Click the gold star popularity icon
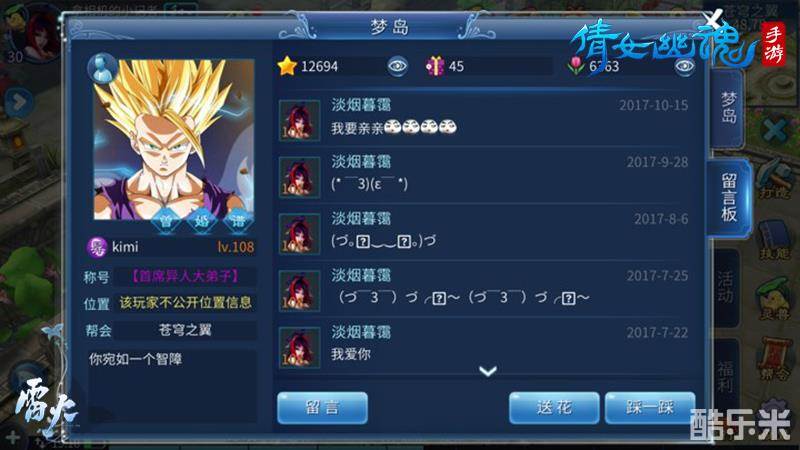The height and width of the screenshot is (450, 800). [287, 66]
